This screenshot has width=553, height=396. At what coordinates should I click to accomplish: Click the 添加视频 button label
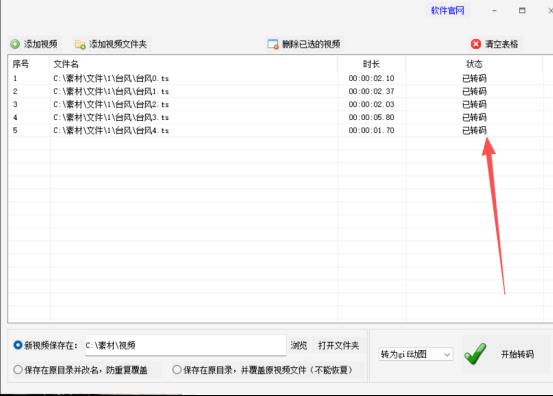[x=41, y=44]
